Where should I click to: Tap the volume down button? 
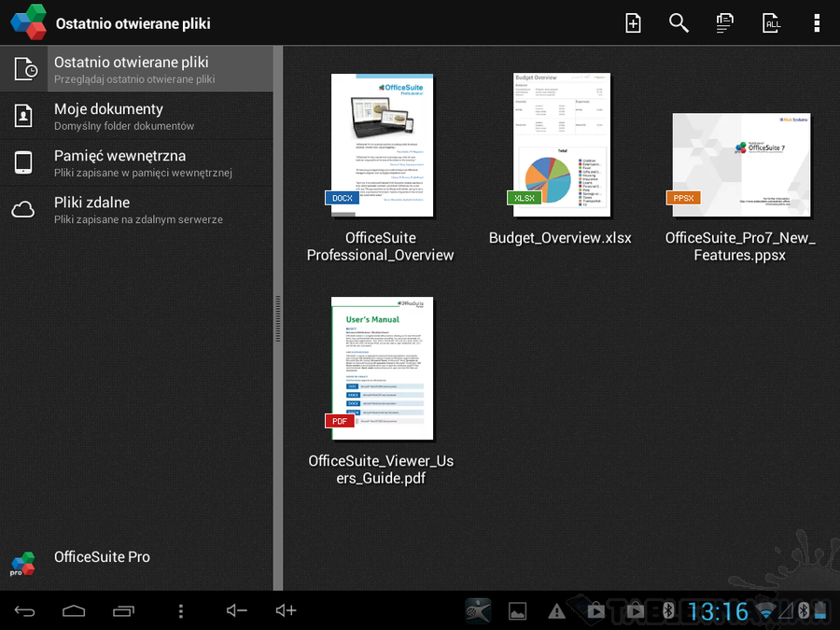236,610
